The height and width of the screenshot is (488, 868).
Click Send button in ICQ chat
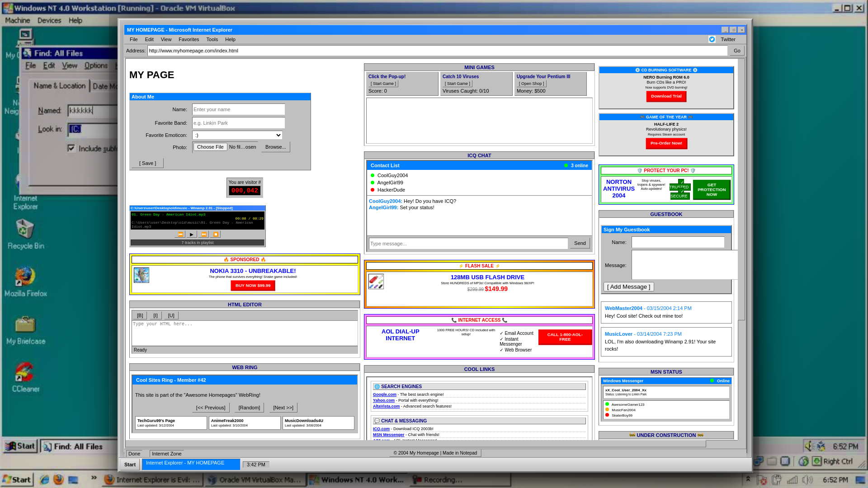click(580, 243)
